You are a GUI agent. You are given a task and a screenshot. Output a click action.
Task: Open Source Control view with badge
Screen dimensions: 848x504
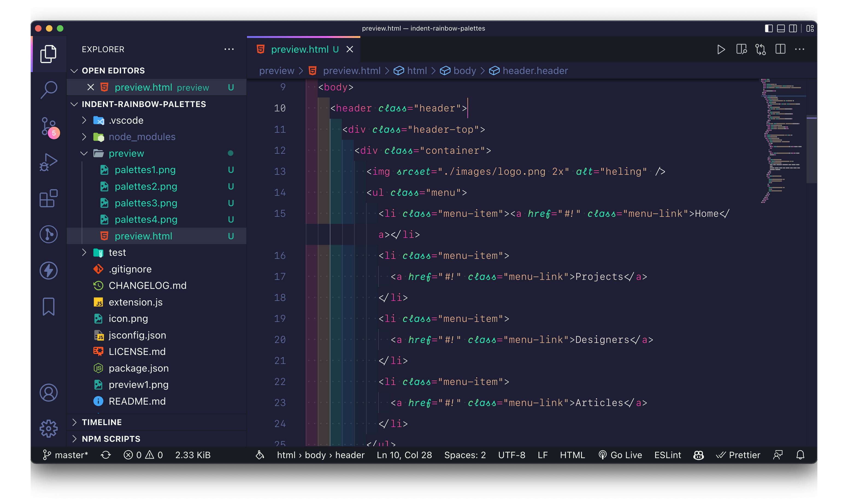(49, 126)
